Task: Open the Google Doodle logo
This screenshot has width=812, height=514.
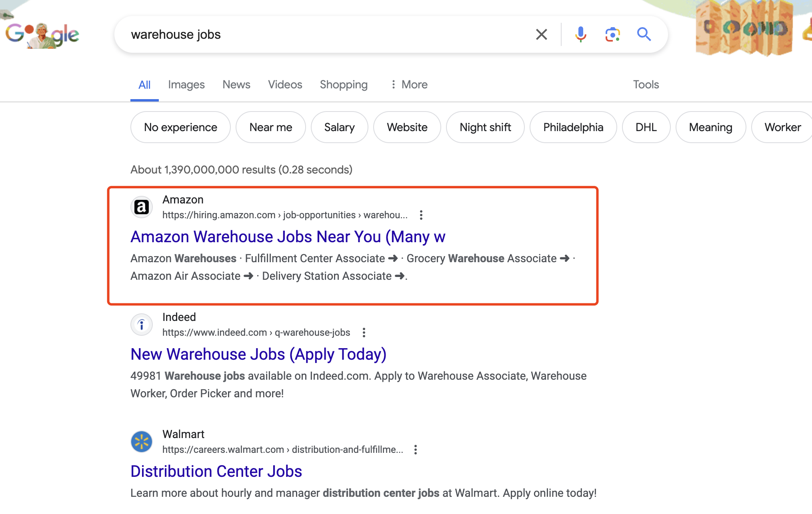Action: click(x=42, y=35)
